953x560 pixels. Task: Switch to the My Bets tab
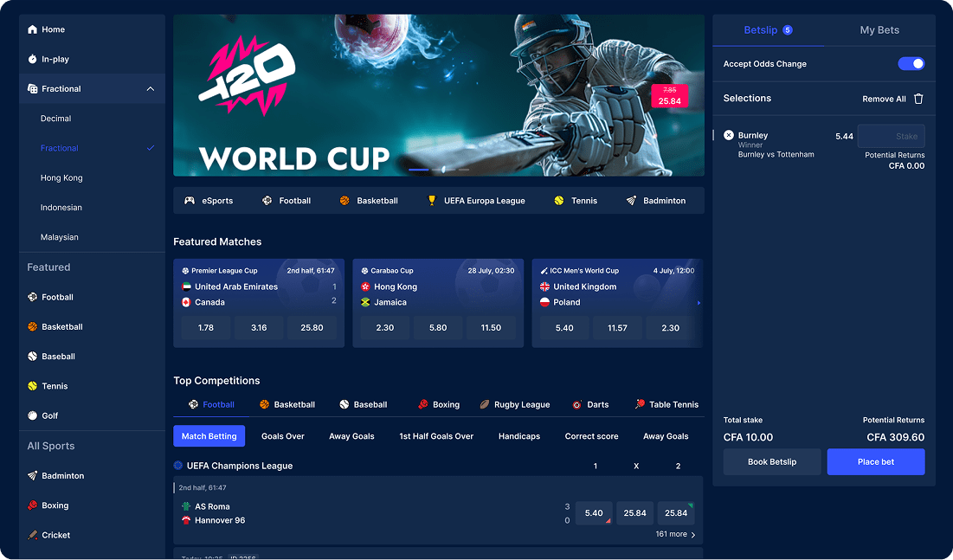(879, 29)
